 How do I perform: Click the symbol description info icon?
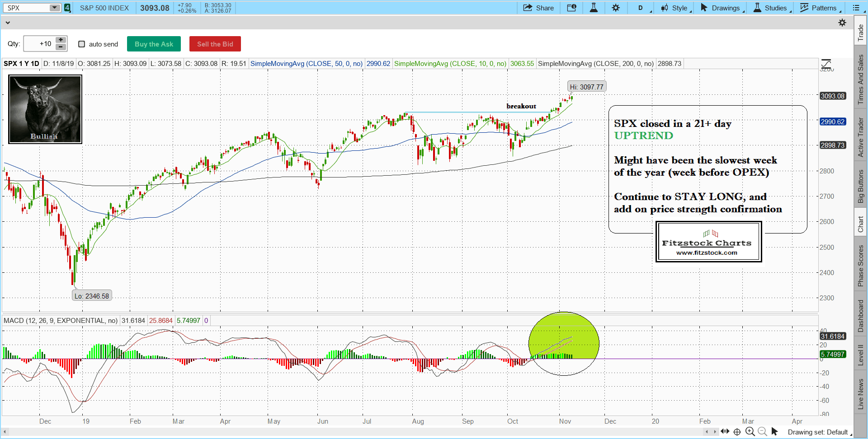(571, 8)
